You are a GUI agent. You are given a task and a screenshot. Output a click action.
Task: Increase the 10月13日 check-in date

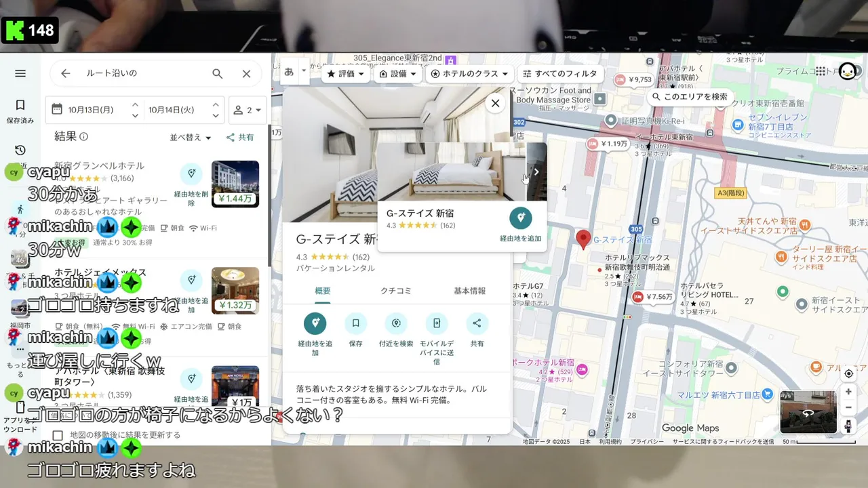pos(135,104)
